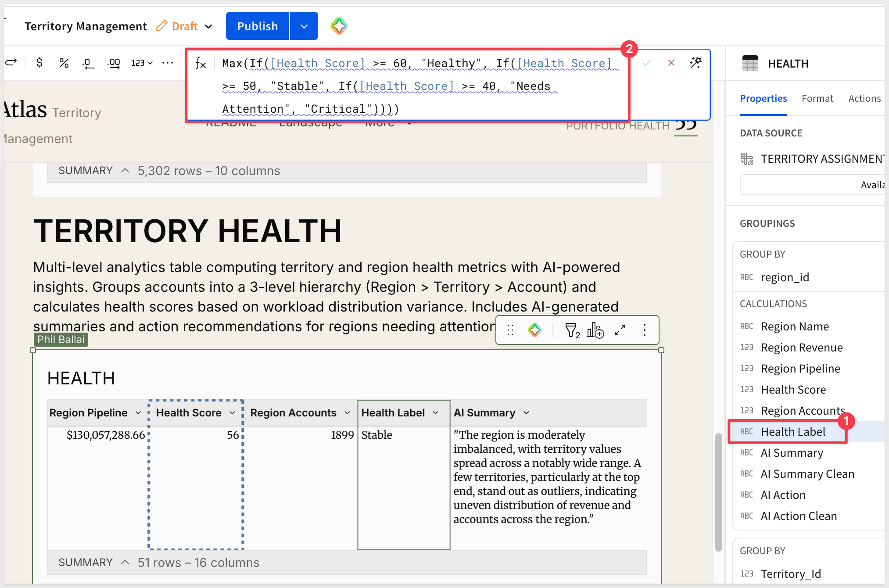This screenshot has height=588, width=889.
Task: Click the decrease decimal places icon
Action: point(88,63)
